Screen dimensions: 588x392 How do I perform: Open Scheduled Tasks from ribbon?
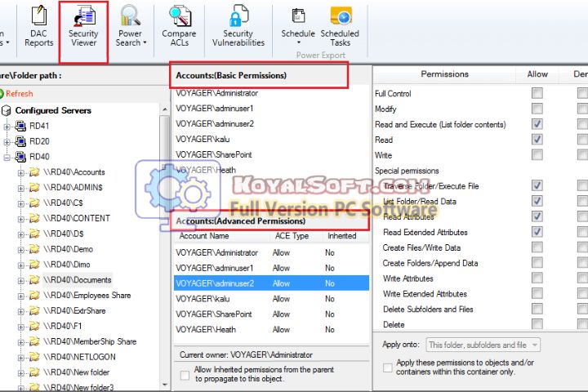pos(340,26)
